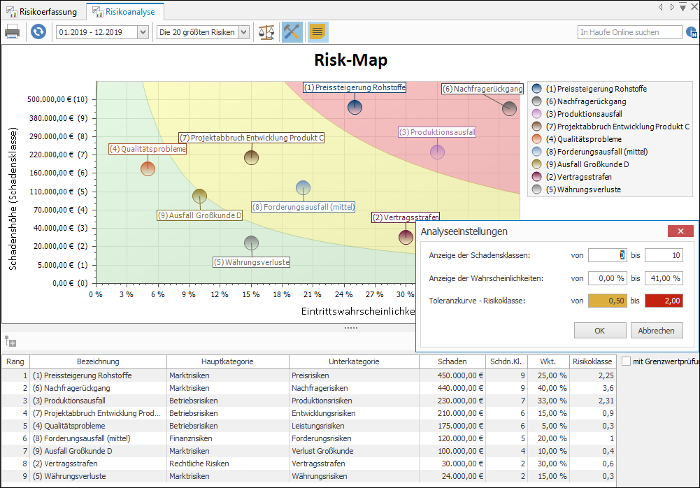Click legend marker for Qualitätsprobleme
Screen dimensions: 700x488
click(537, 139)
